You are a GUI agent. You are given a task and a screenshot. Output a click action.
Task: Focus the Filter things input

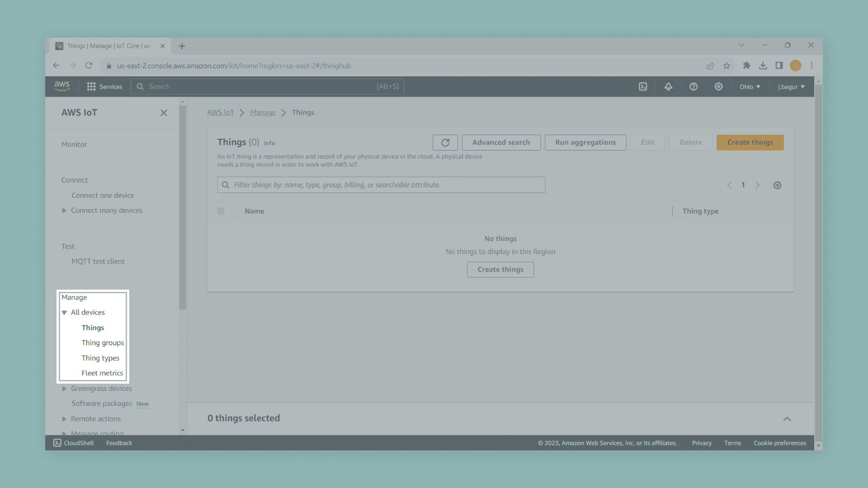point(381,185)
